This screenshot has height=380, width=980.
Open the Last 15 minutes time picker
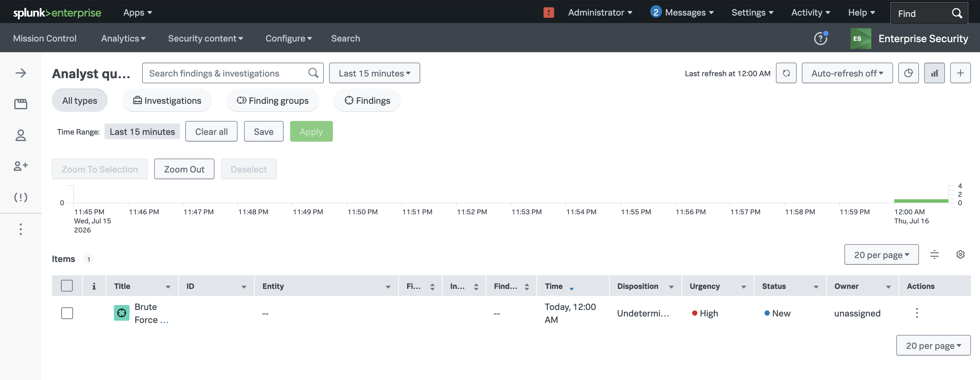[374, 73]
